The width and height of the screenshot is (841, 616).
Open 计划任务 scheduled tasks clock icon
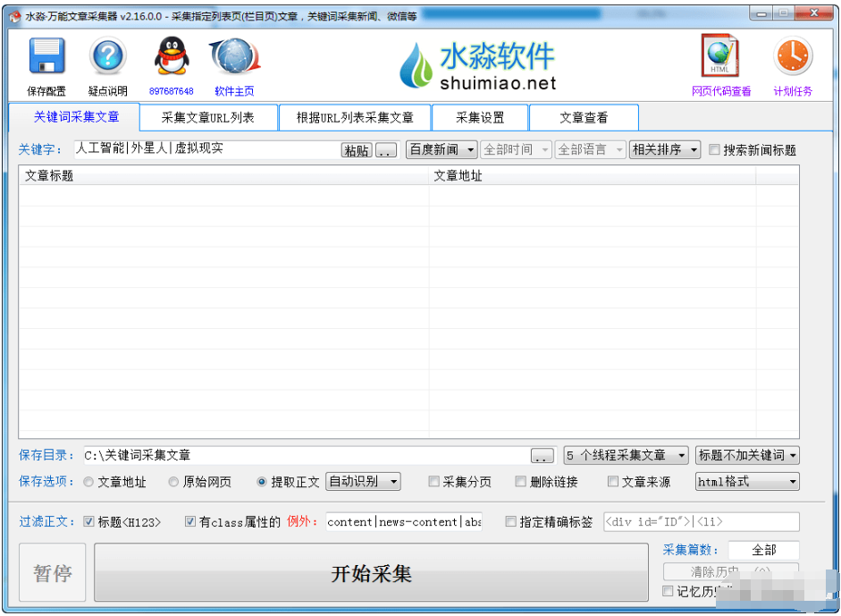pos(792,55)
